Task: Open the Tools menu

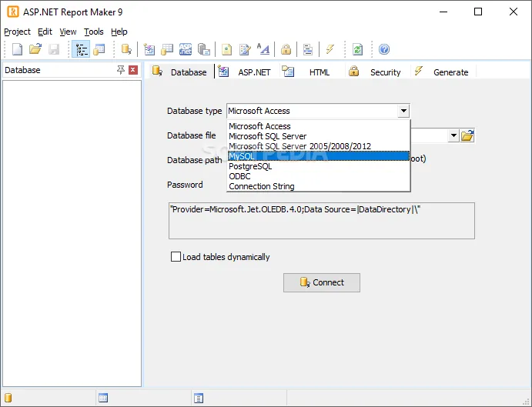Action: tap(94, 32)
